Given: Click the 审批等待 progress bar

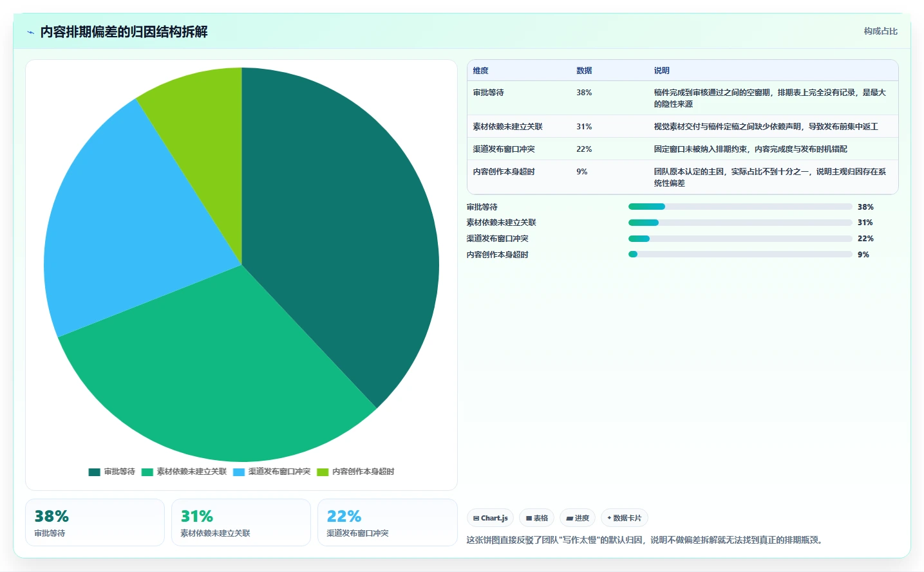Looking at the screenshot, I should [740, 207].
